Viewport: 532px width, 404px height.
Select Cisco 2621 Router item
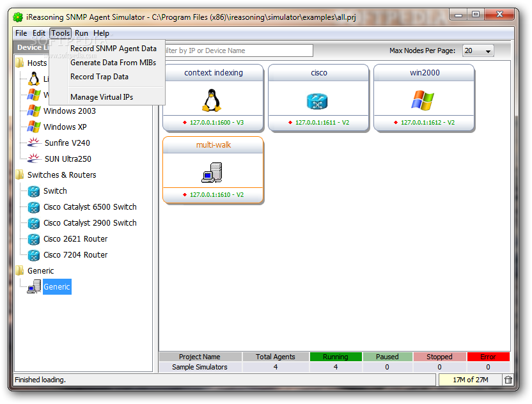point(75,239)
